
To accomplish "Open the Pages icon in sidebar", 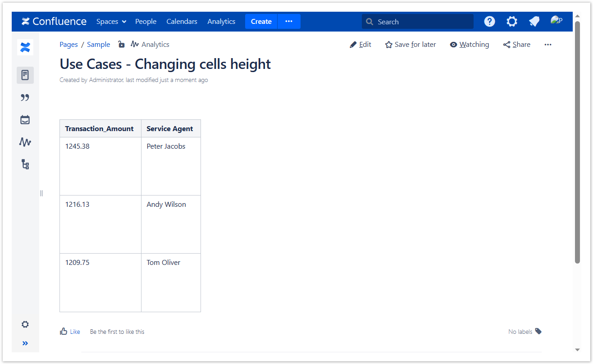I will [25, 75].
